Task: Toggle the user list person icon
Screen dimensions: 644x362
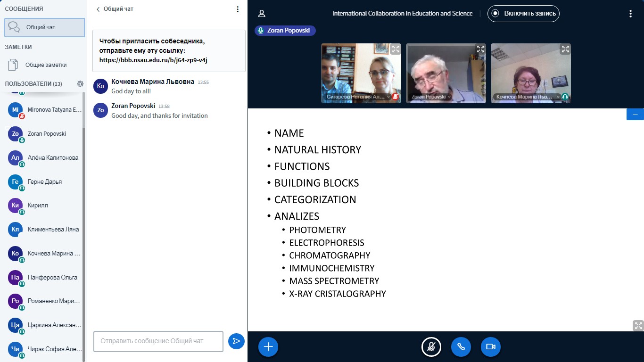Action: (x=262, y=14)
